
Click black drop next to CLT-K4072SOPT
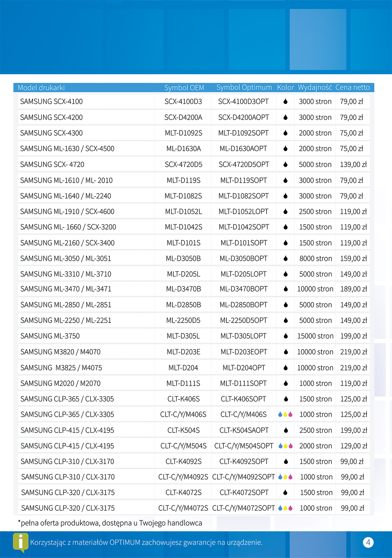point(286,492)
